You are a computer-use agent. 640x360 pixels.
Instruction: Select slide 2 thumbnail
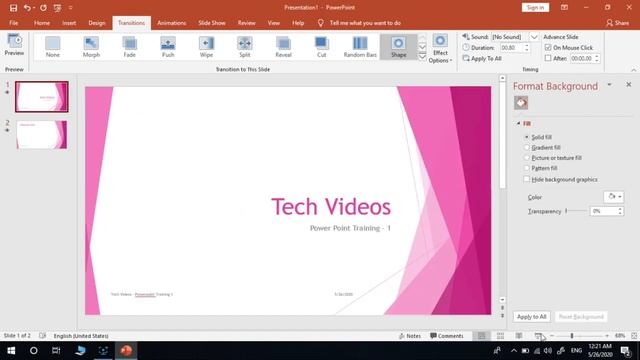coord(42,134)
